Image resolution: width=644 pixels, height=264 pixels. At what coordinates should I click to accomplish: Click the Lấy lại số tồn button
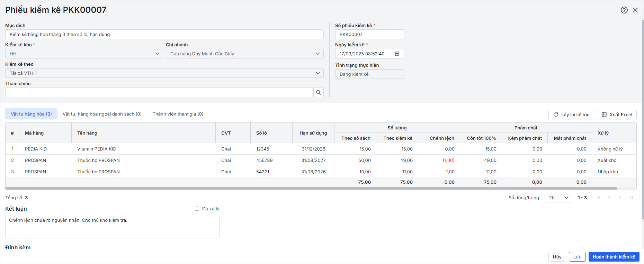point(571,115)
